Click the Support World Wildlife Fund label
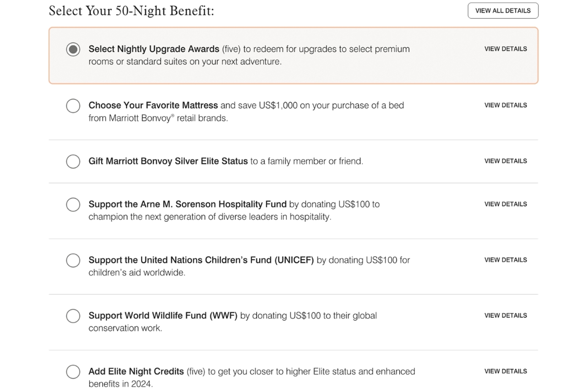Screen dimensions: 588x392 pos(163,316)
